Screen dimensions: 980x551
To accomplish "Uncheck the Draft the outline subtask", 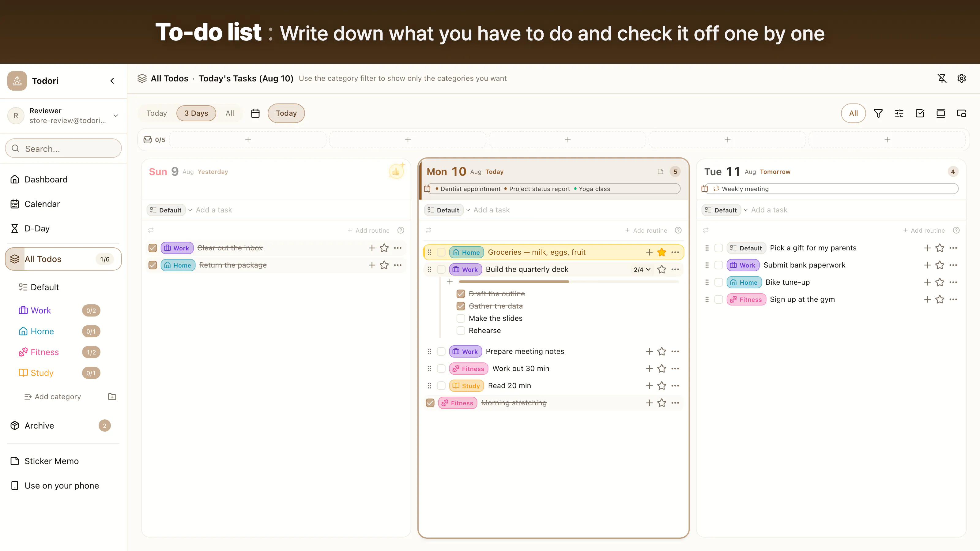I will tap(461, 294).
